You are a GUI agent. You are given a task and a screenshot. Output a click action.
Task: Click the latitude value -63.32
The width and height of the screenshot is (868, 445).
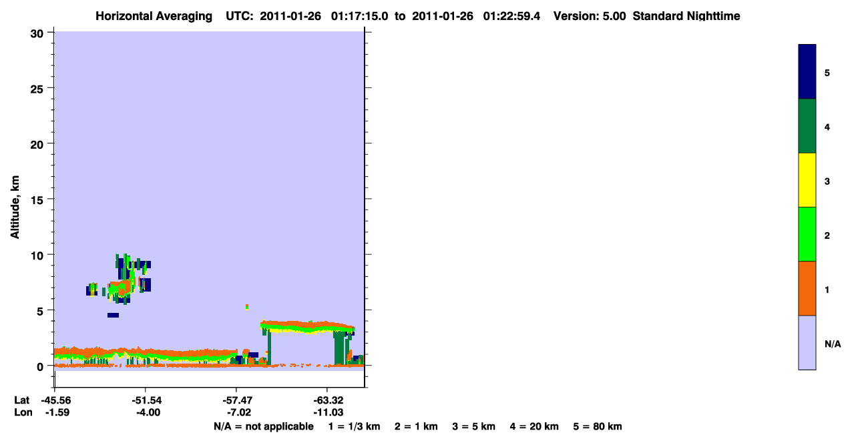point(329,400)
